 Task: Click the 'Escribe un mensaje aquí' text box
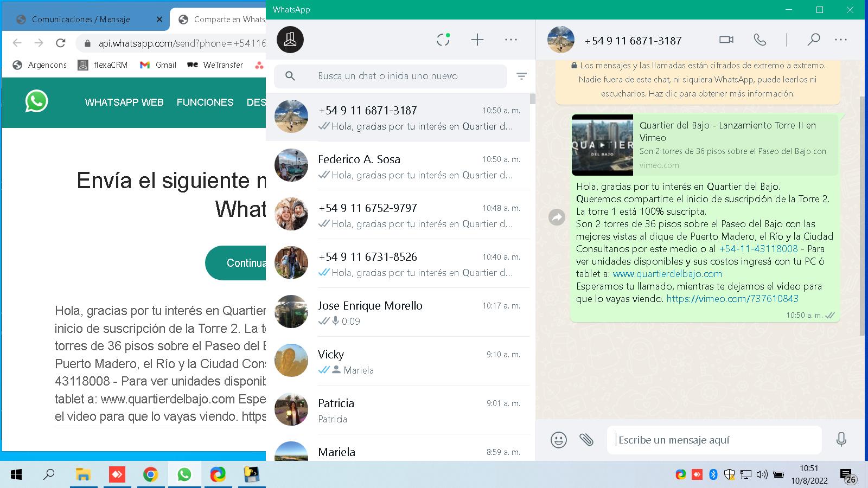[x=714, y=440]
